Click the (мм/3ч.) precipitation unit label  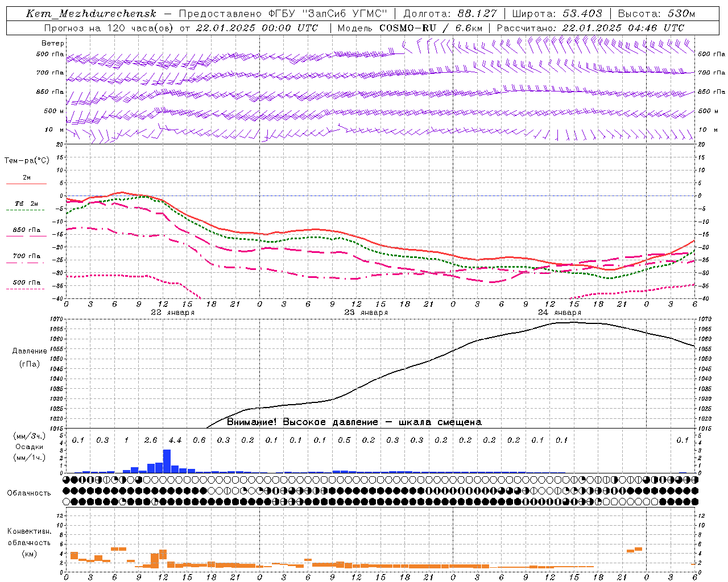click(x=29, y=436)
